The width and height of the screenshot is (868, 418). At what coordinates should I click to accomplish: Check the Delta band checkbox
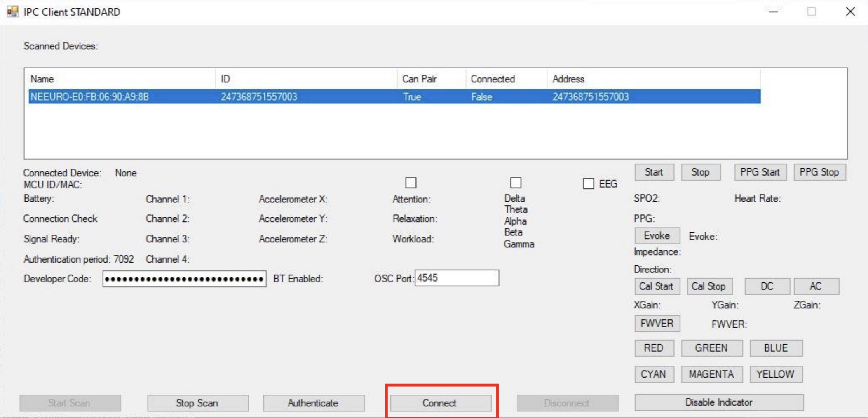tap(516, 183)
